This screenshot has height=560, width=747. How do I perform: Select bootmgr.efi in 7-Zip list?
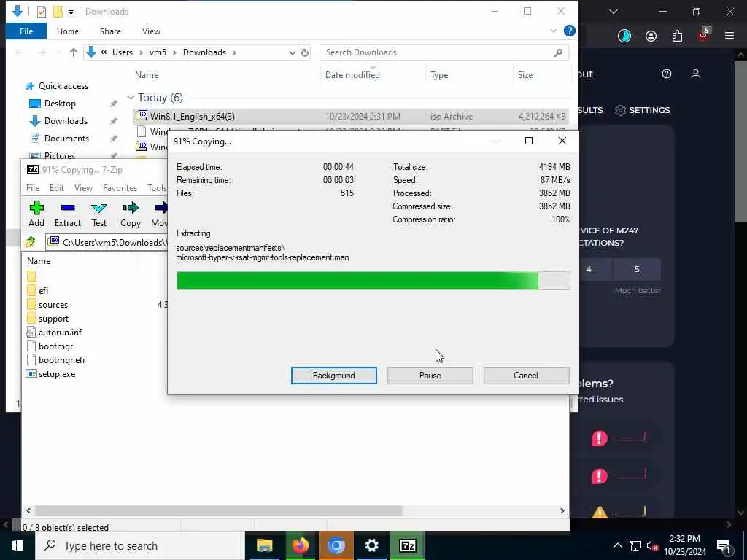pos(61,360)
